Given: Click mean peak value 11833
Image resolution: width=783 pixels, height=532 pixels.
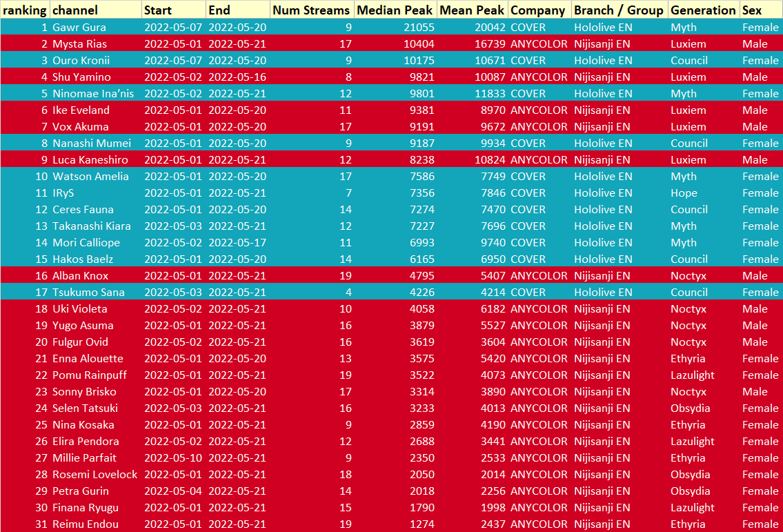Looking at the screenshot, I should click(490, 93).
